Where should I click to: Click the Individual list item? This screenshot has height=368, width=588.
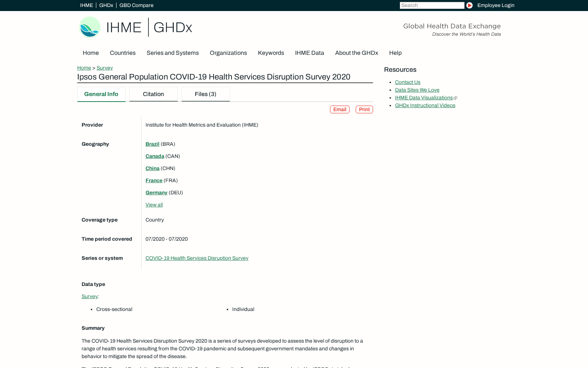click(x=243, y=309)
